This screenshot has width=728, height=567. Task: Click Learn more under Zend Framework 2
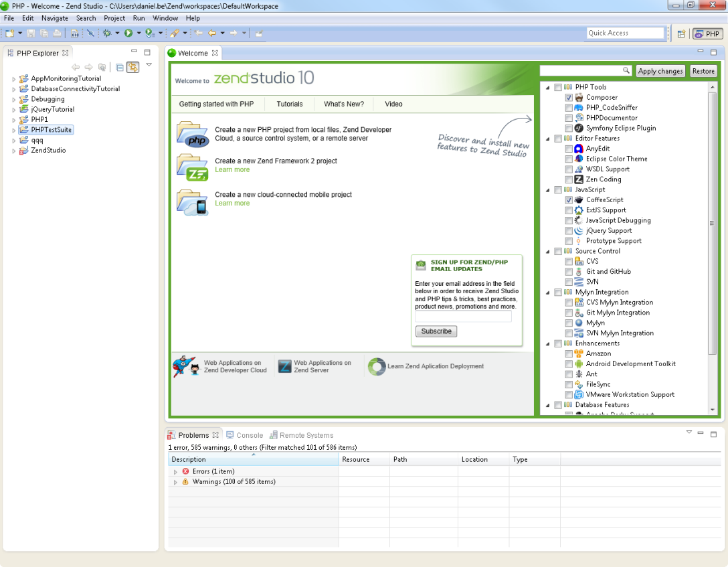tap(232, 169)
